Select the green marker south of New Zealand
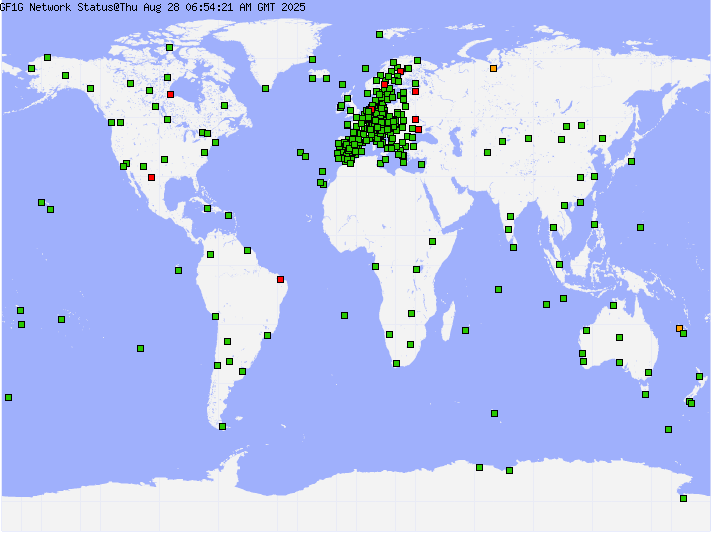 [668, 429]
